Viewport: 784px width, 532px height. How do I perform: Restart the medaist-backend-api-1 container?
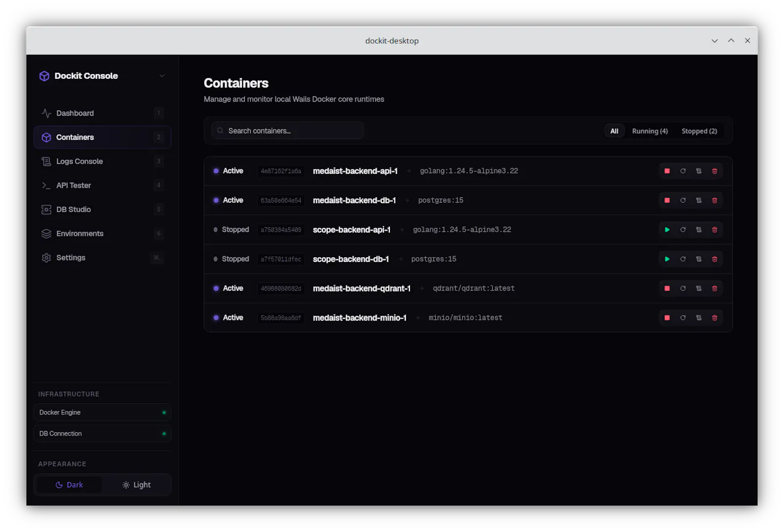pyautogui.click(x=683, y=171)
